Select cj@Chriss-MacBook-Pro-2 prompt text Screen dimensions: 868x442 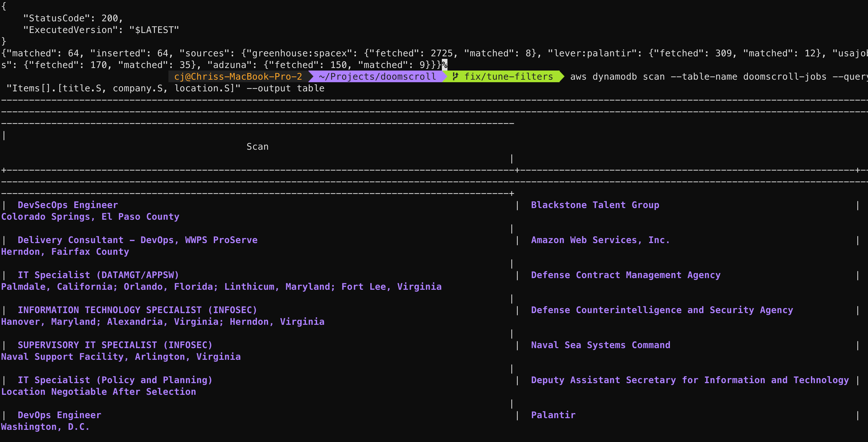[x=238, y=77]
